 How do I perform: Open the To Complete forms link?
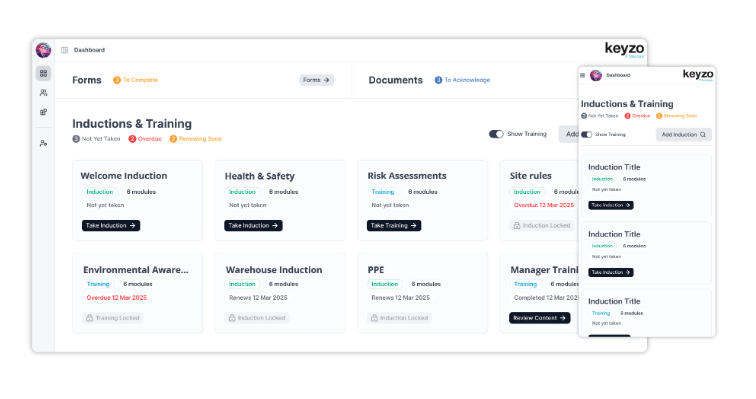[x=140, y=80]
